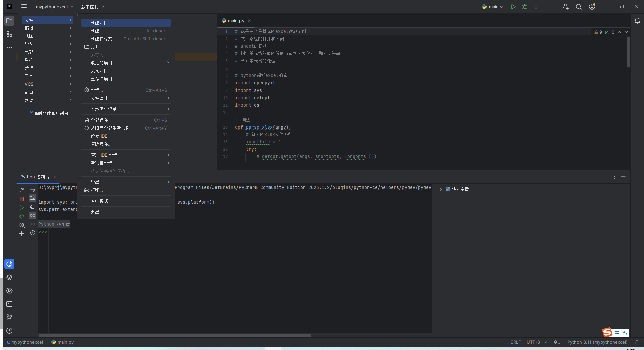The width and height of the screenshot is (644, 350).
Task: Show more tool windows via ellipsis icon
Action: point(9,47)
